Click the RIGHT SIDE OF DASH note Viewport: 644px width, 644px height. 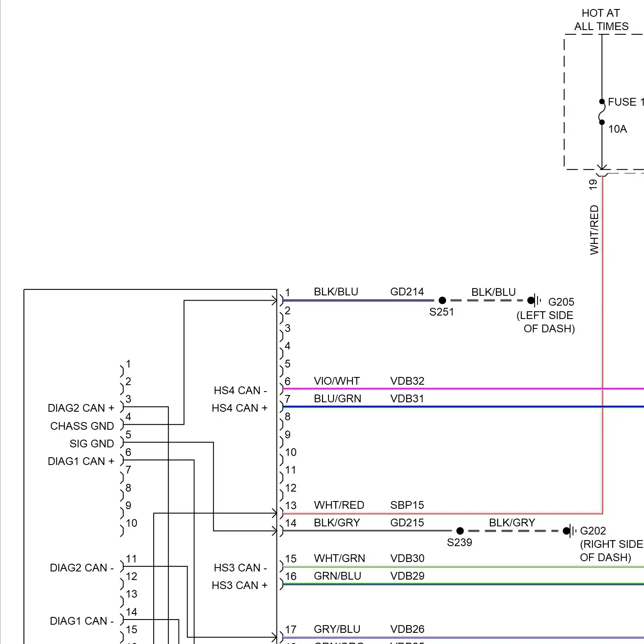(x=611, y=551)
